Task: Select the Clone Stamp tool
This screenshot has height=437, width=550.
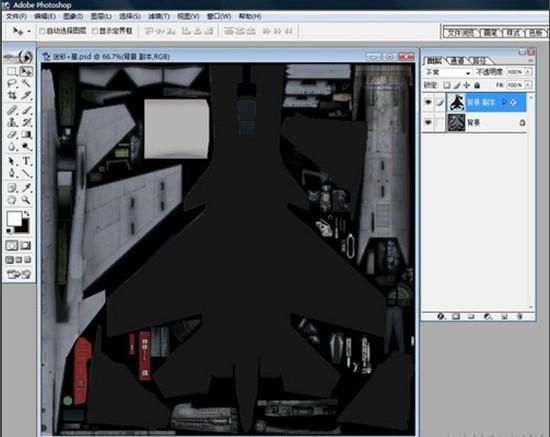Action: (x=12, y=122)
